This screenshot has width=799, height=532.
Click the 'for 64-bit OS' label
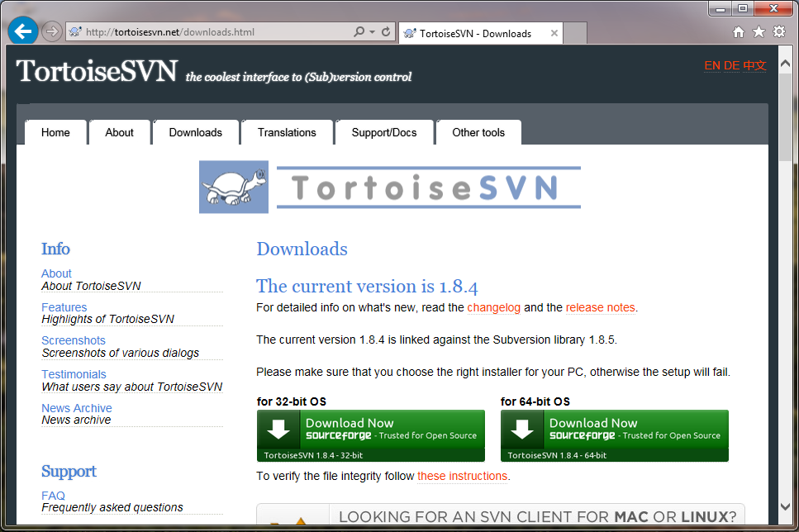[535, 401]
